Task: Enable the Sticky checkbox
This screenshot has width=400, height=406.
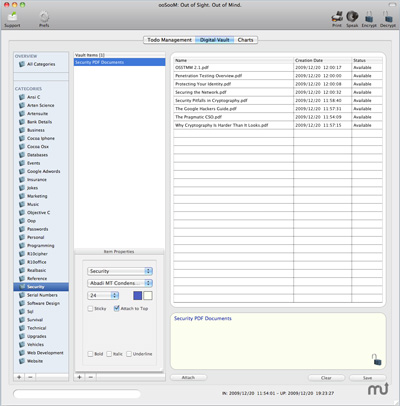Action: click(90, 309)
